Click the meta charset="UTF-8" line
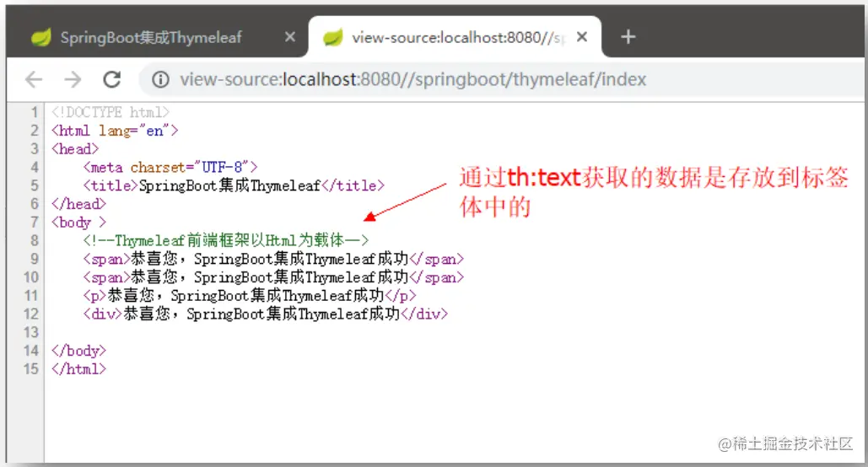The width and height of the screenshot is (868, 467). pos(170,167)
